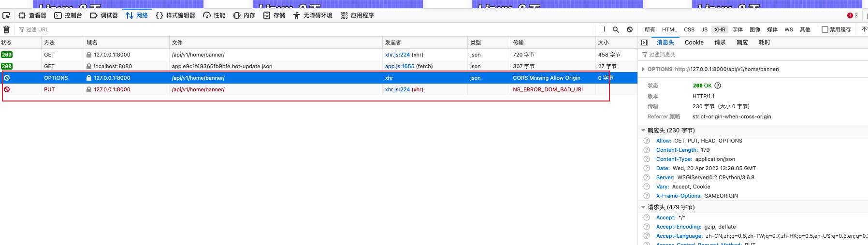Switch to the 响应 response details tab
The image size is (868, 245).
pyautogui.click(x=742, y=43)
